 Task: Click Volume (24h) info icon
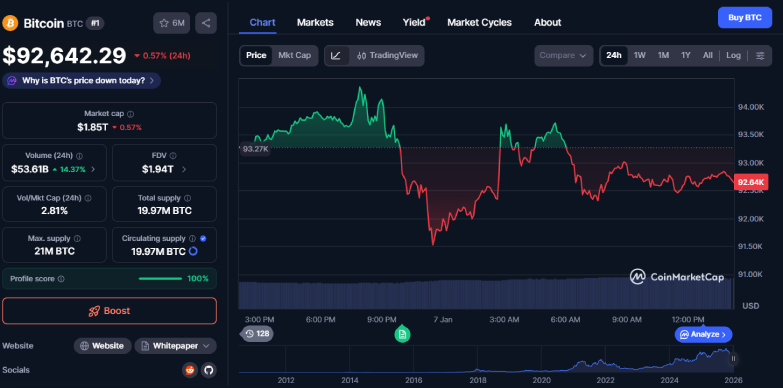79,156
